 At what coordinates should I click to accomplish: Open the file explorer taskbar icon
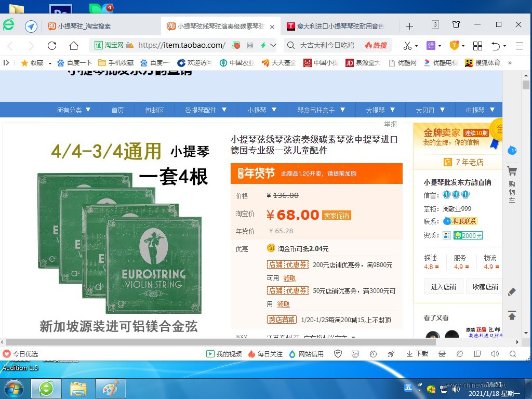78,389
